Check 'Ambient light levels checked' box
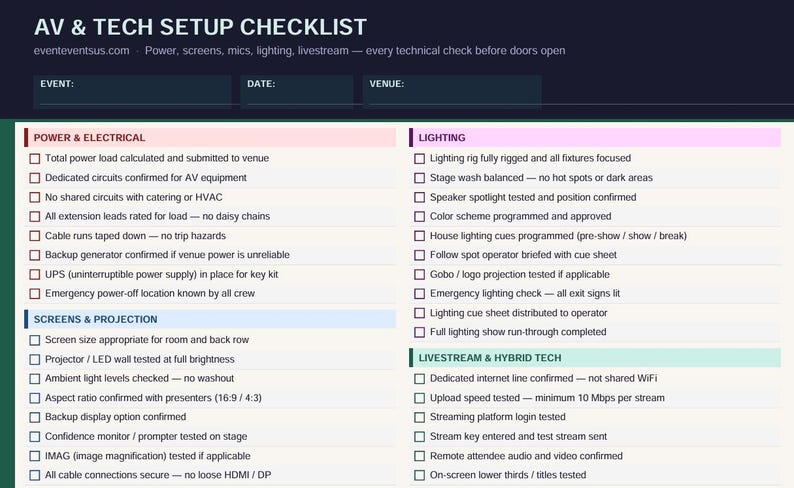Viewport: 794px width, 488px height. [x=34, y=379]
